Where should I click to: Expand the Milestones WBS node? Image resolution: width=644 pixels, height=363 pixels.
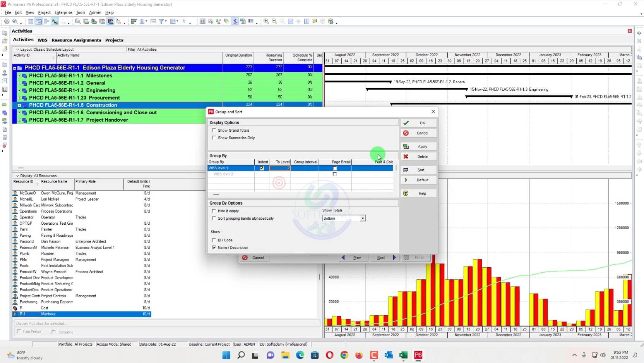tap(19, 76)
